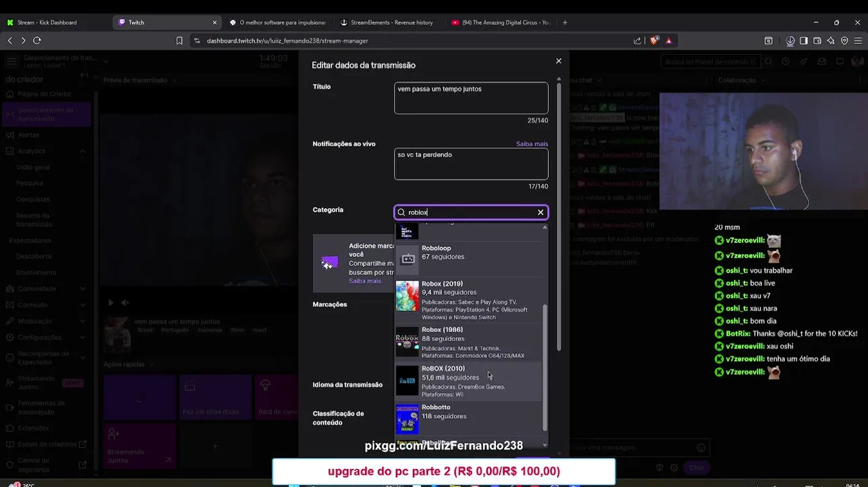Image resolution: width=868 pixels, height=487 pixels.
Task: Add a new quick action tile
Action: pos(215,446)
